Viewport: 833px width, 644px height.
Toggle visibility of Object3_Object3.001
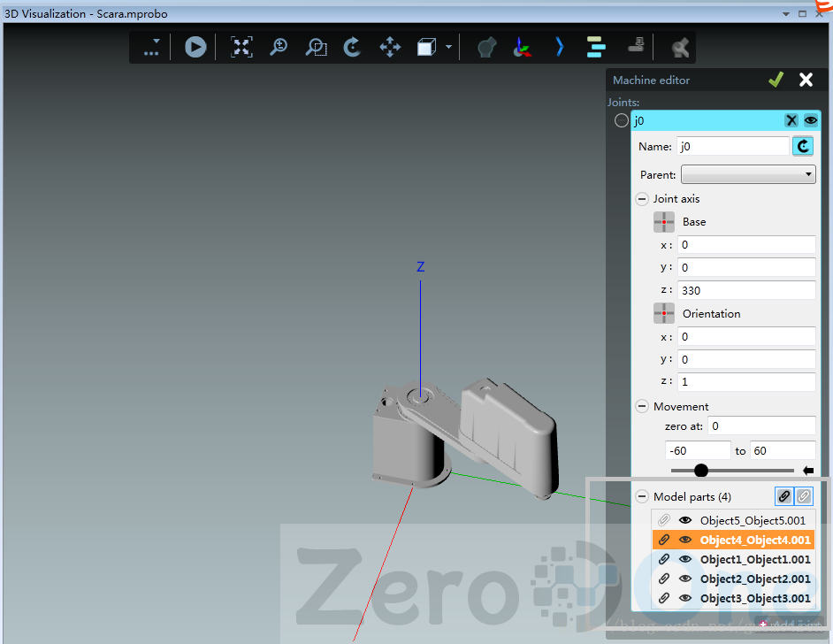click(685, 598)
